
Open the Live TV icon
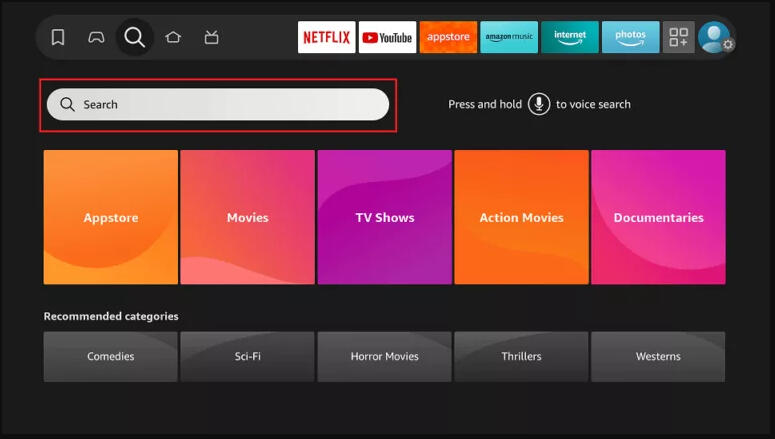pos(211,38)
